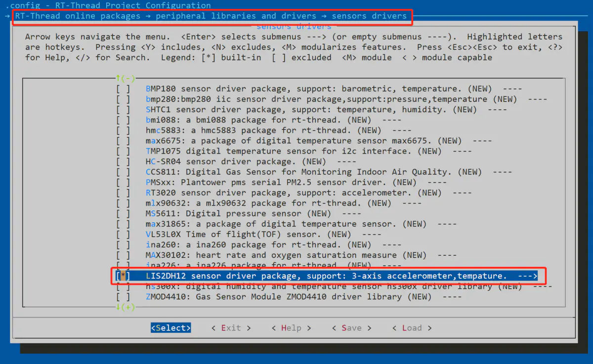Viewport: 593px width, 364px height.
Task: Expand the LIS2DH12 submenu arrow
Action: tap(527, 276)
